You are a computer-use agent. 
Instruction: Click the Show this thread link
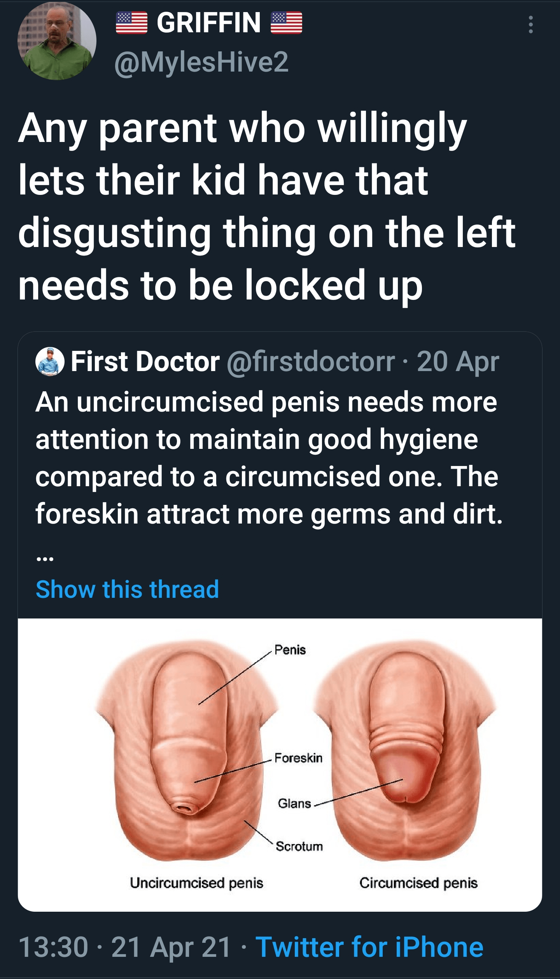(128, 589)
